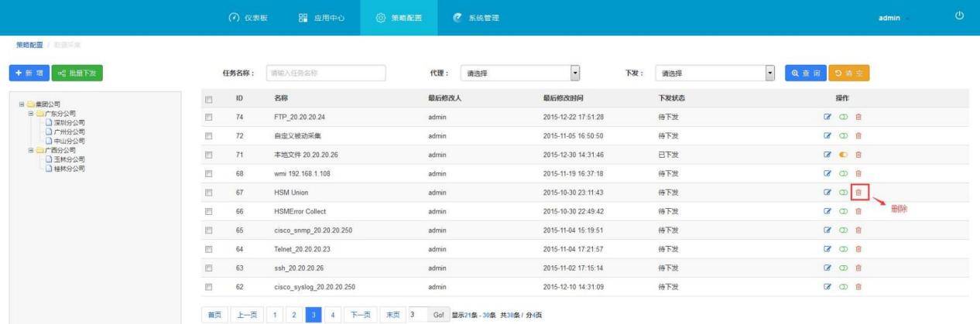Delete the wmi 192.168.1.108 task

tap(858, 174)
